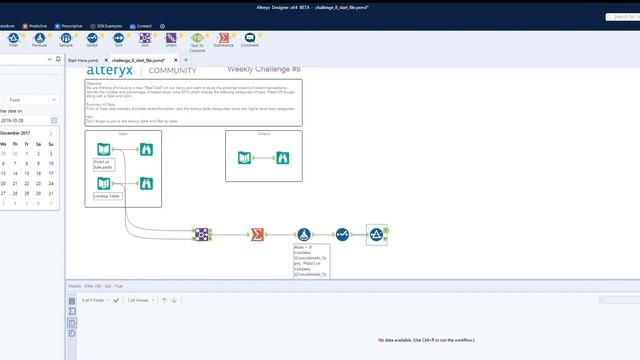Click the second icon in the results side strip
Viewport: 640px width, 360px height.
(x=72, y=311)
